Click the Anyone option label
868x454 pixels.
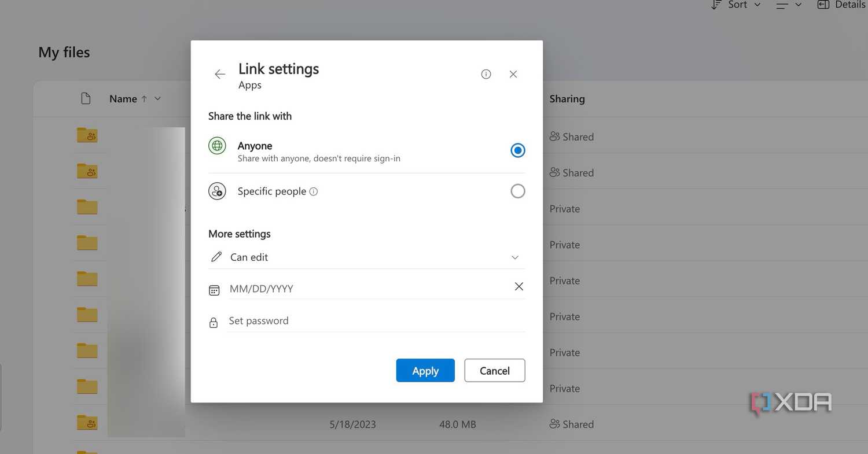click(255, 146)
